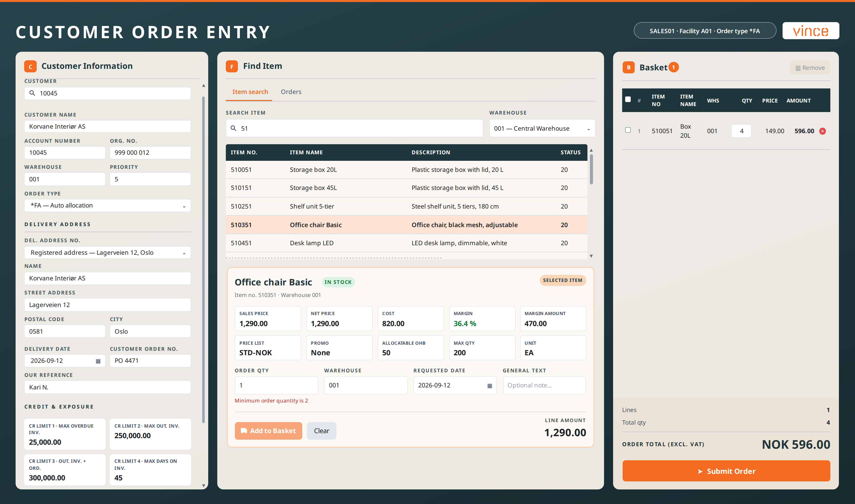Click the Search Item field
This screenshot has height=504, width=855.
(x=354, y=128)
